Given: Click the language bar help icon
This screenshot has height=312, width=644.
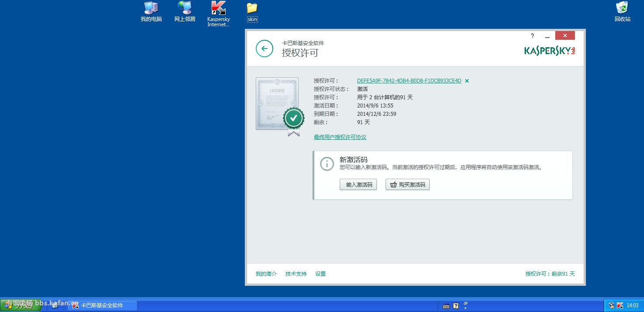Looking at the screenshot, I should tap(456, 306).
